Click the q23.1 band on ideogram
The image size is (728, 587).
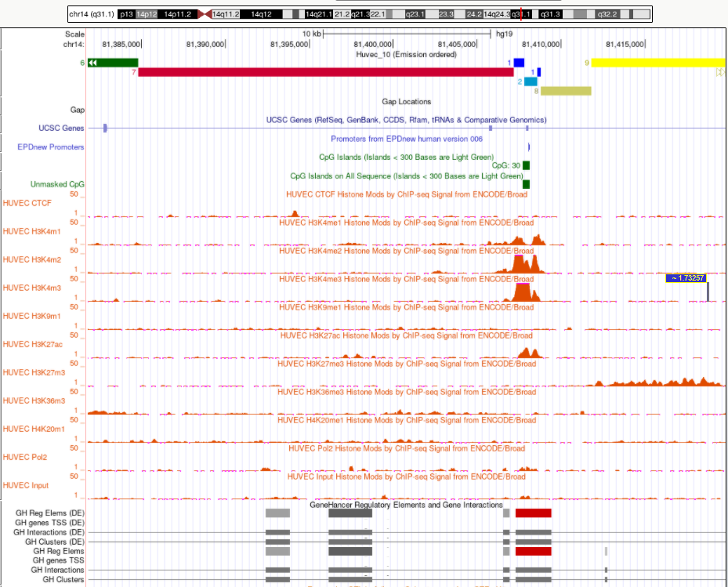pyautogui.click(x=415, y=14)
